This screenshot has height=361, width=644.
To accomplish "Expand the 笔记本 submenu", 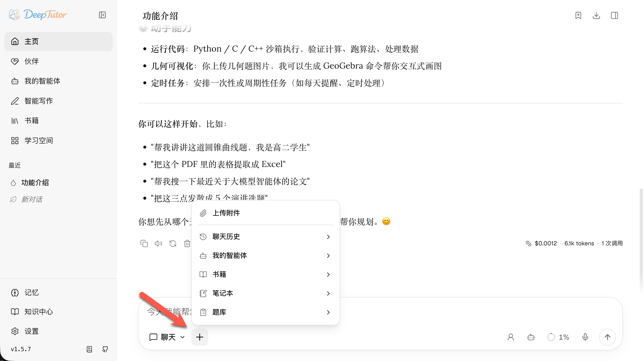I will pyautogui.click(x=265, y=293).
